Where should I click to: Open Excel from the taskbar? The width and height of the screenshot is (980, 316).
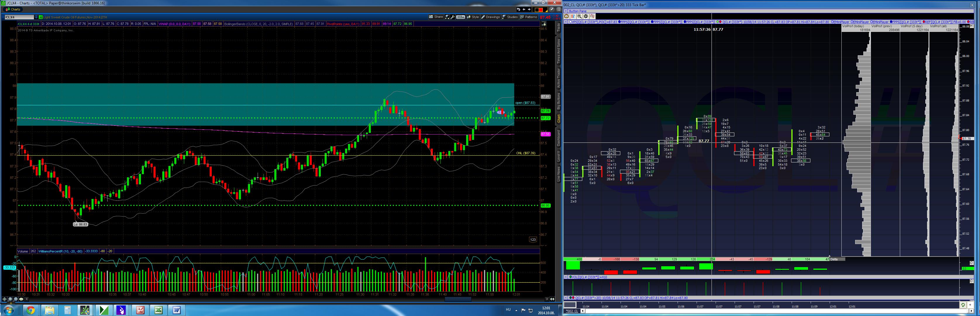pos(159,310)
